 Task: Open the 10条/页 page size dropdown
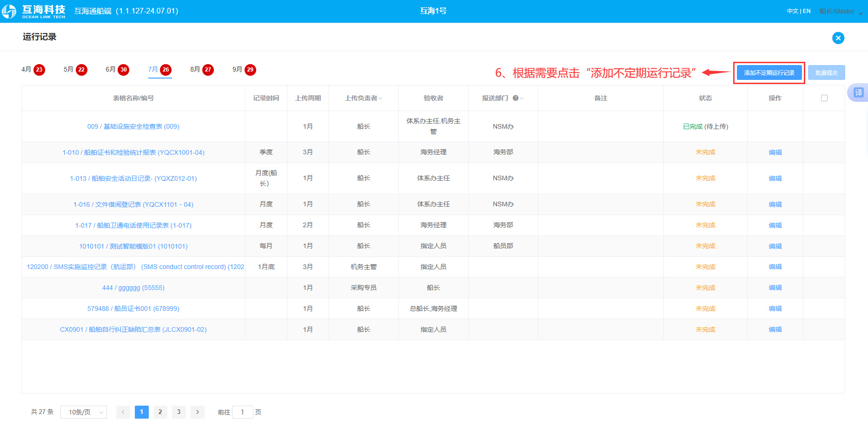pyautogui.click(x=84, y=412)
